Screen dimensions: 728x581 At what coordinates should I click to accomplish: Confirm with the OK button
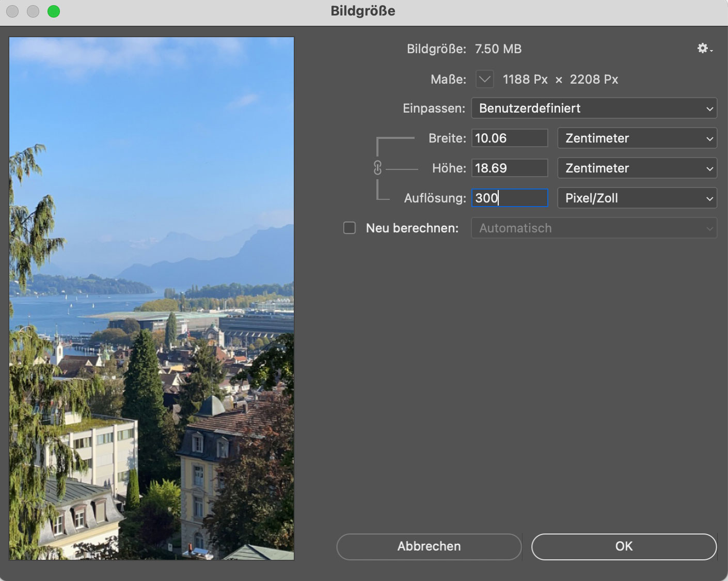624,546
